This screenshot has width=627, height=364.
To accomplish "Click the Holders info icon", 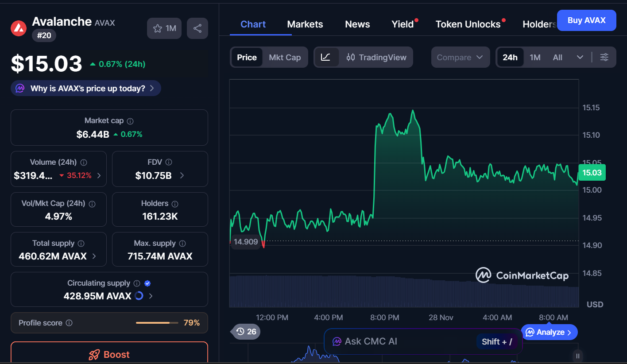I will [x=175, y=204].
